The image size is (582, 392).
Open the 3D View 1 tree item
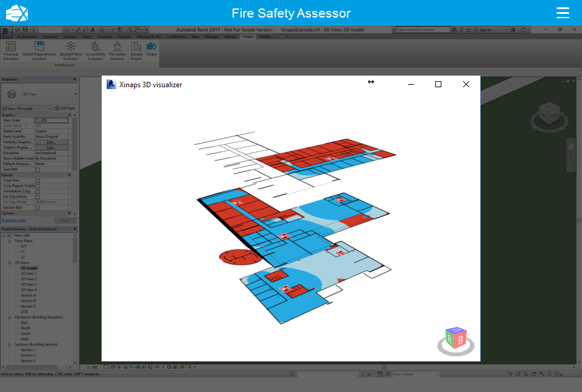pyautogui.click(x=28, y=274)
